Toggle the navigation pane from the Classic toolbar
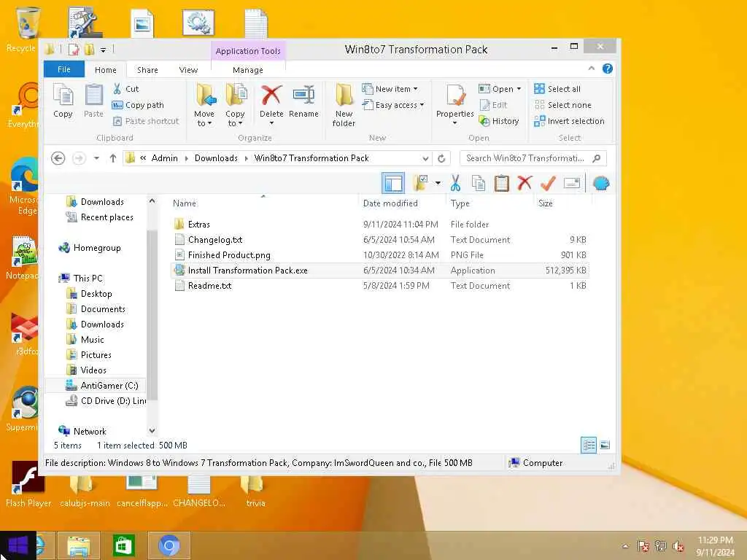 [393, 183]
